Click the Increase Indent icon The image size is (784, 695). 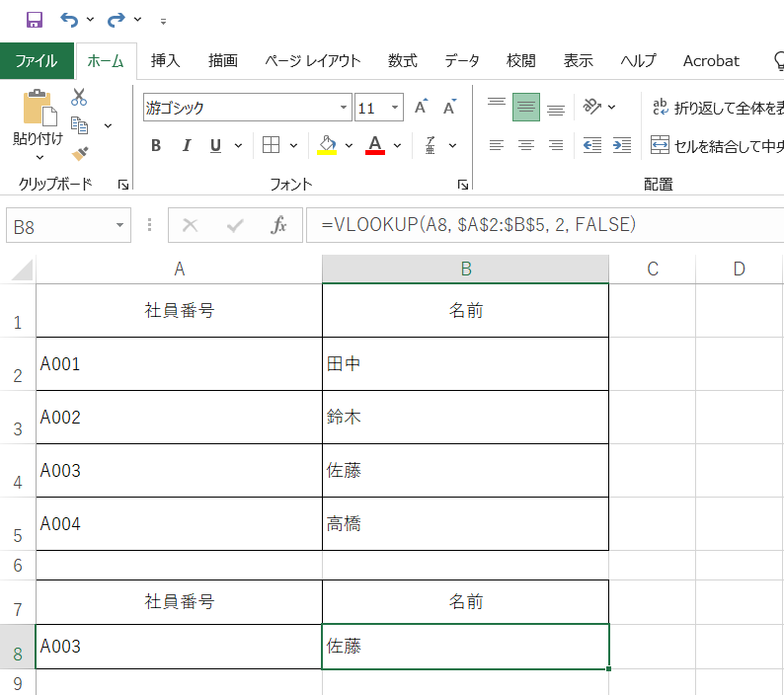tap(622, 145)
